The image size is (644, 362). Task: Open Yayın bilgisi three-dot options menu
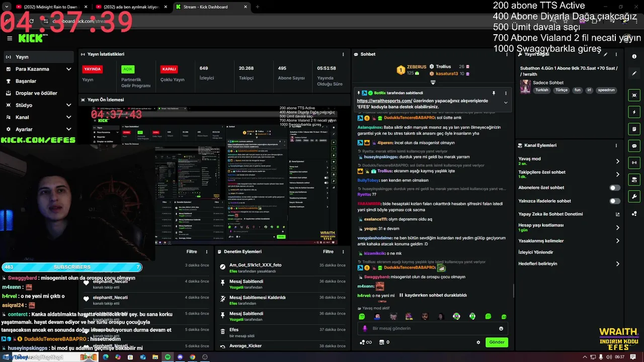(x=616, y=54)
